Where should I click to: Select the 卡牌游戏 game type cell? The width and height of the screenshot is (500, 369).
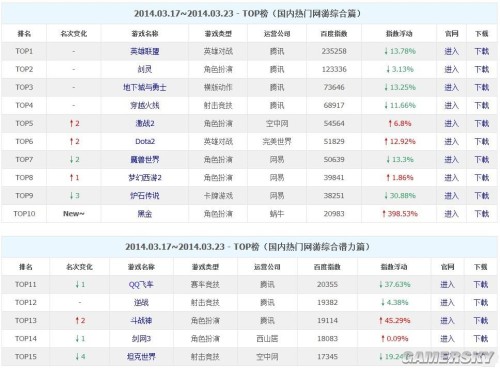tap(218, 196)
